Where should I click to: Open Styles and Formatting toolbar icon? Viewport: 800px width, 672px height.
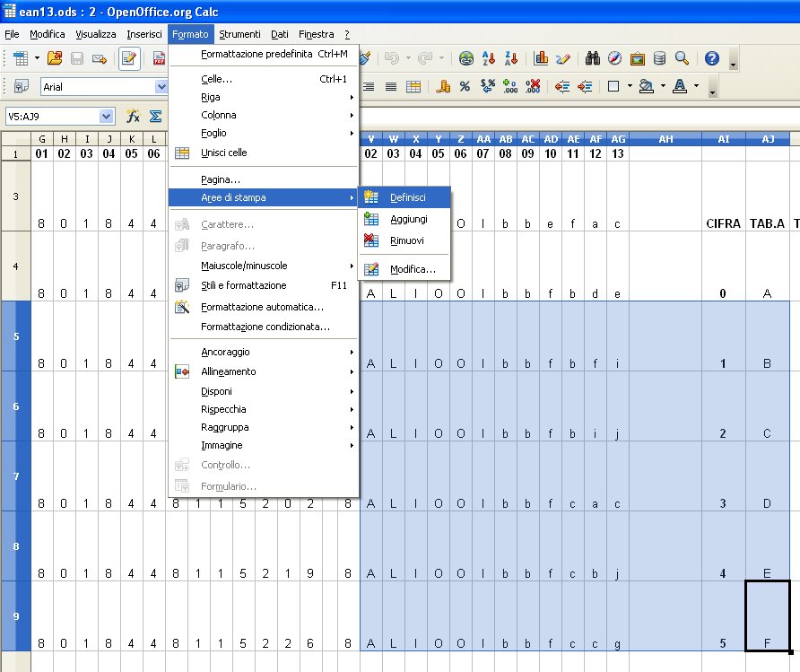click(x=21, y=86)
